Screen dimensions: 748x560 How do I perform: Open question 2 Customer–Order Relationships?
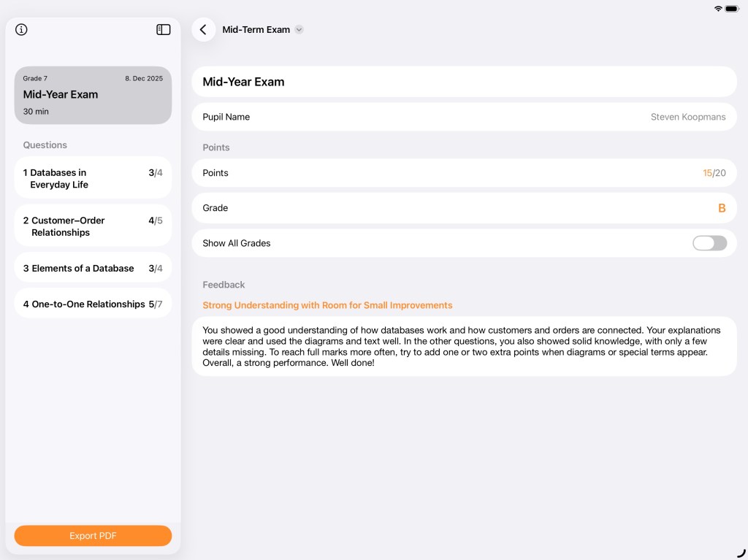tap(93, 226)
